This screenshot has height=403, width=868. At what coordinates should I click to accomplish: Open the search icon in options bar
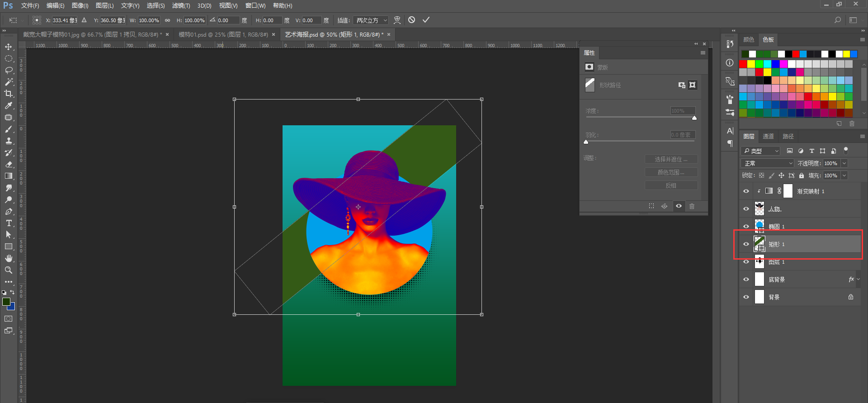point(838,20)
